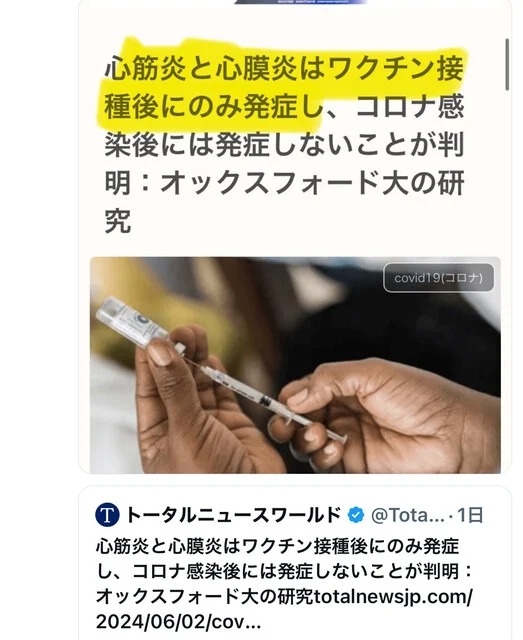The image size is (523, 640).
Task: Open the 1日 post timestamp
Action: [470, 515]
